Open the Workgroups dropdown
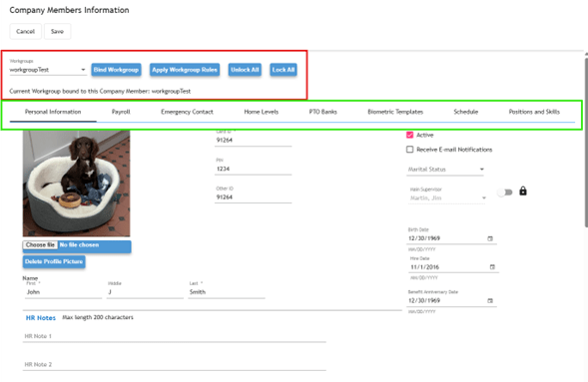Screen dimensions: 588x382 click(x=48, y=70)
